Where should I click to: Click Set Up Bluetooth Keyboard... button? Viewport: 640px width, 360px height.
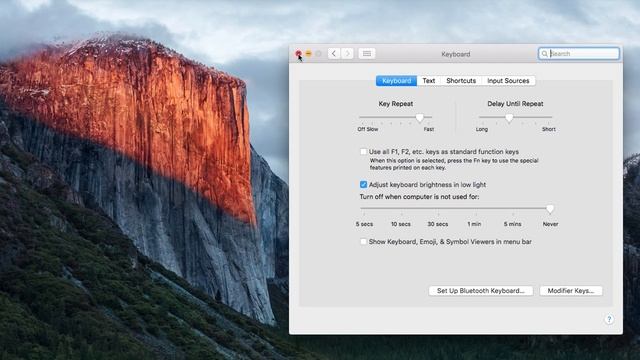tap(481, 291)
